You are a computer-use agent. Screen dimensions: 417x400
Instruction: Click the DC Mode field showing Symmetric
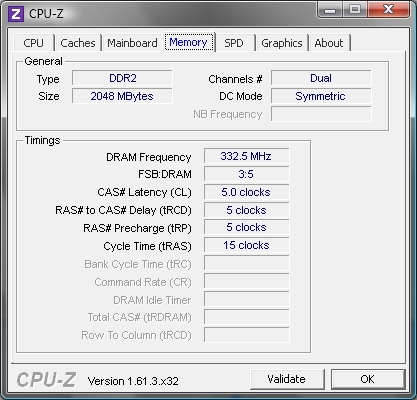321,96
